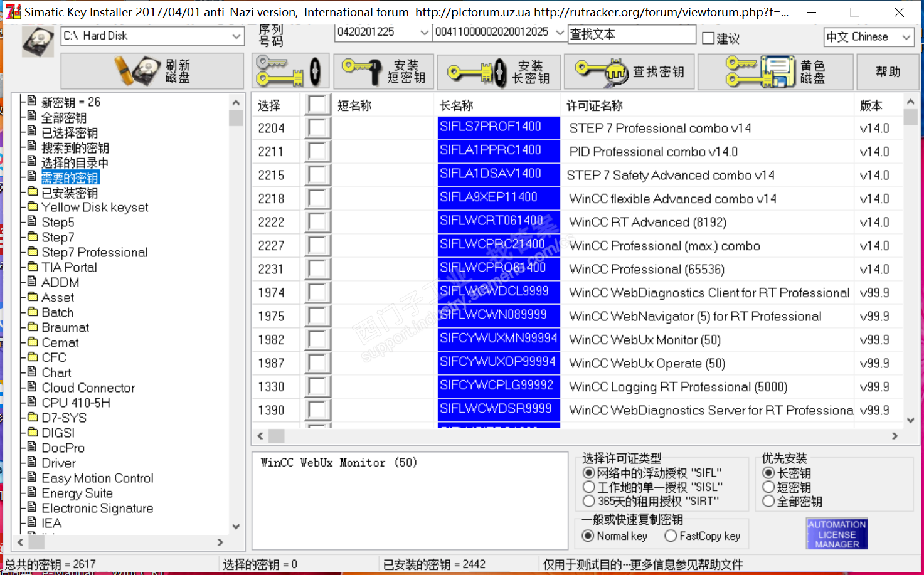Select the 全部密钥 priority radio button

(768, 501)
